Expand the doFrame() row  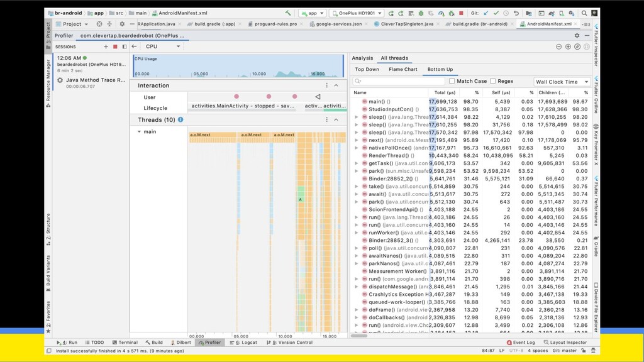tap(357, 310)
